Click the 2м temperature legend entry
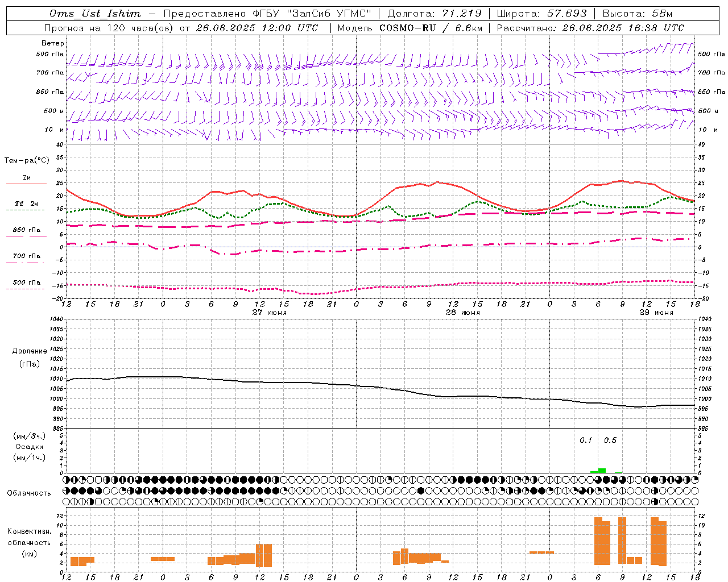The image size is (728, 582). pos(26,178)
